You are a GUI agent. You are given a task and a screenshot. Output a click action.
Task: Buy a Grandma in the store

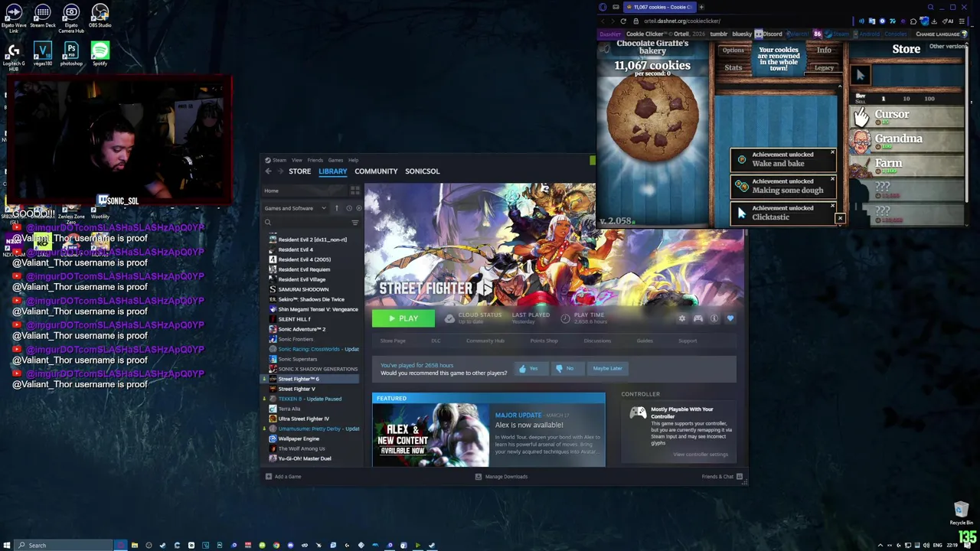(x=907, y=141)
